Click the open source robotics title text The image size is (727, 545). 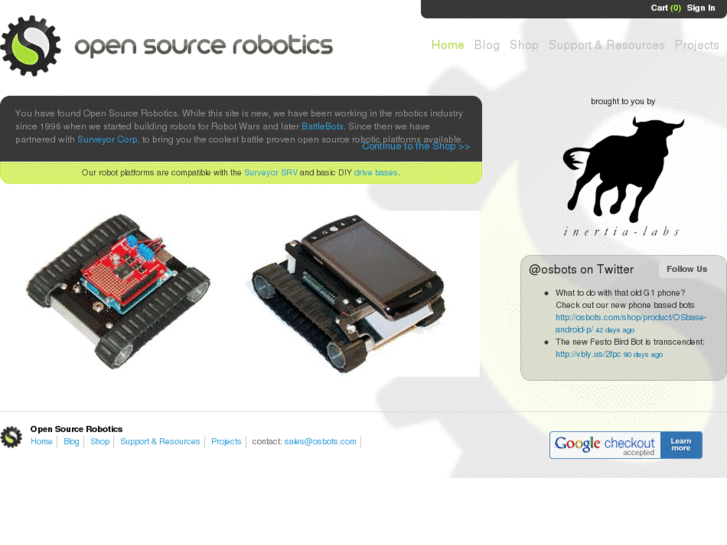pyautogui.click(x=204, y=45)
